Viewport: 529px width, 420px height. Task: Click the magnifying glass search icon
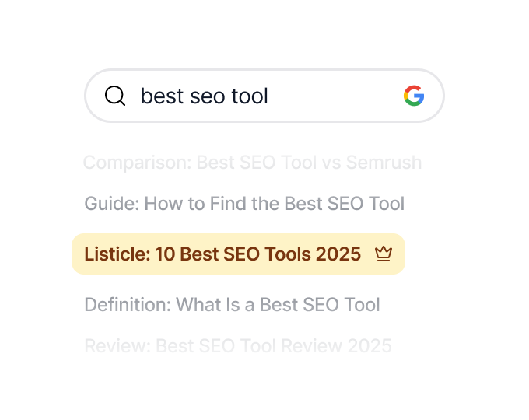pyautogui.click(x=115, y=96)
